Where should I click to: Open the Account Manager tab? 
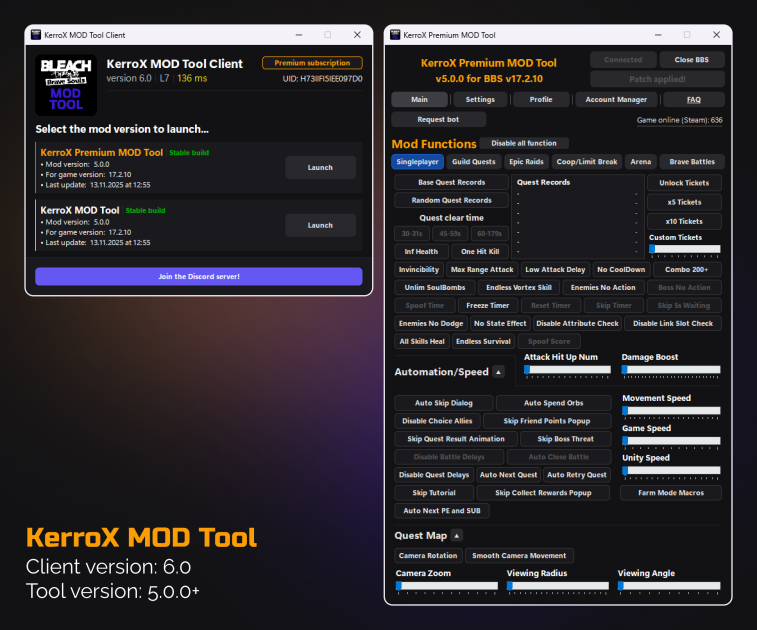(616, 99)
